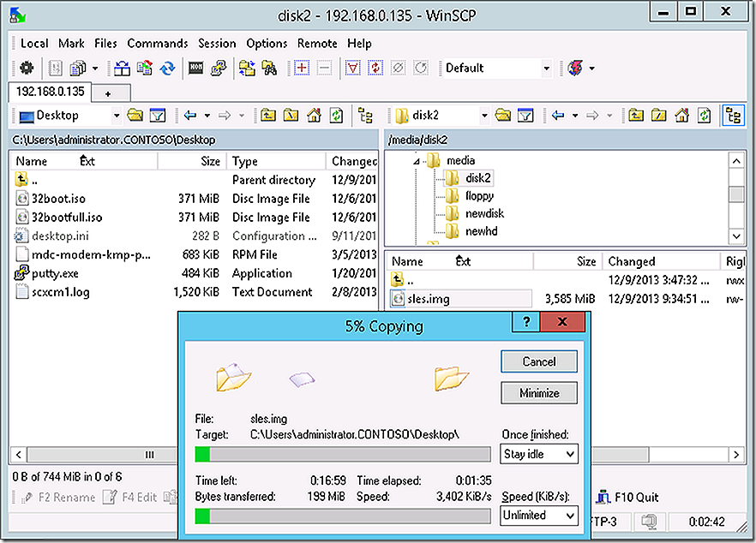
Task: Go to remote parent directory icon
Action: (x=636, y=115)
